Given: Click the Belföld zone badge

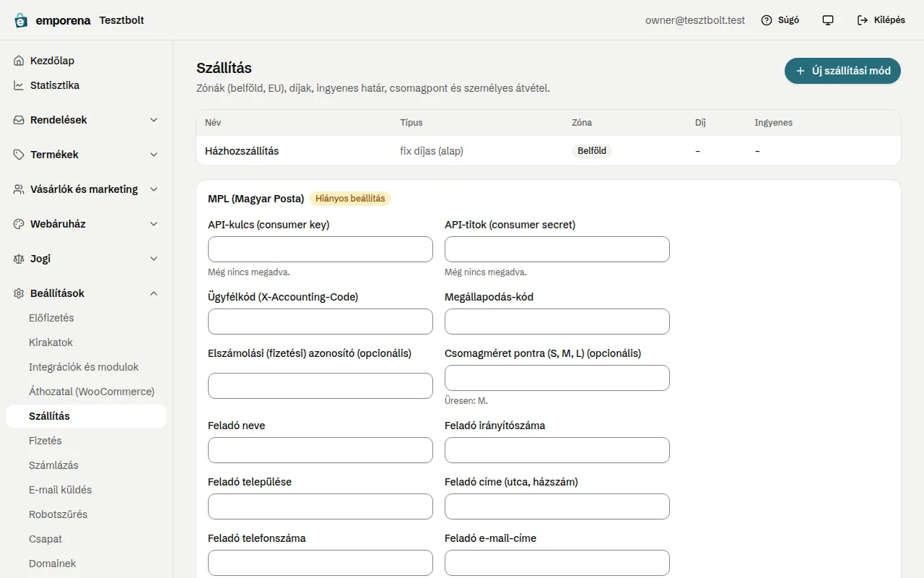Looking at the screenshot, I should point(592,151).
